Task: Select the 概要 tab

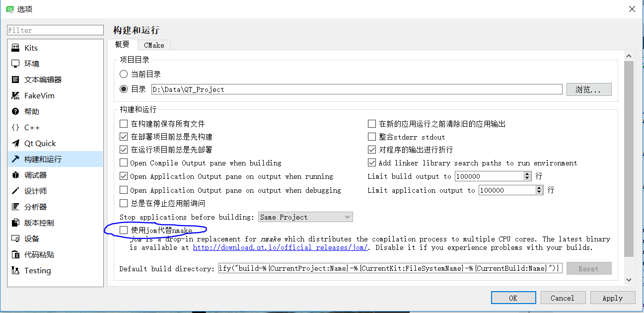Action: tap(122, 44)
